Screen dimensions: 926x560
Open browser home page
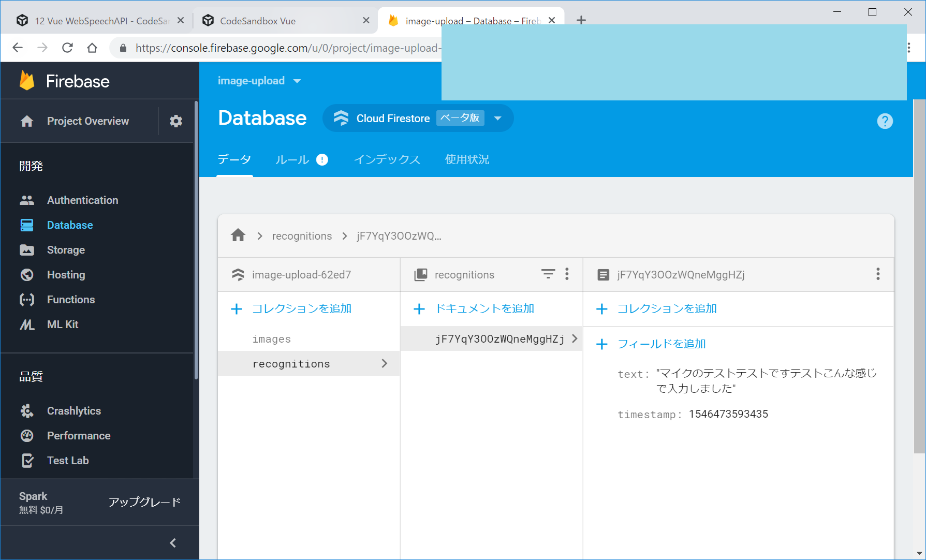click(x=92, y=48)
